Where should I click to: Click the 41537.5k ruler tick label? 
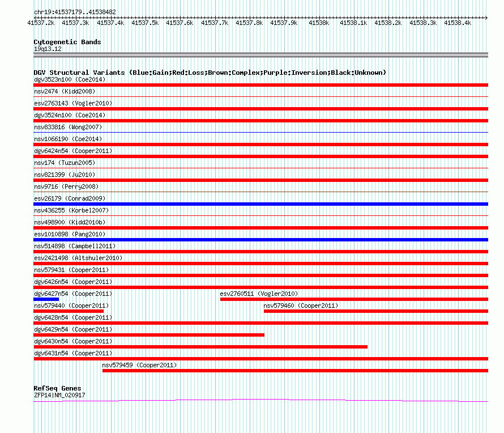pos(145,23)
